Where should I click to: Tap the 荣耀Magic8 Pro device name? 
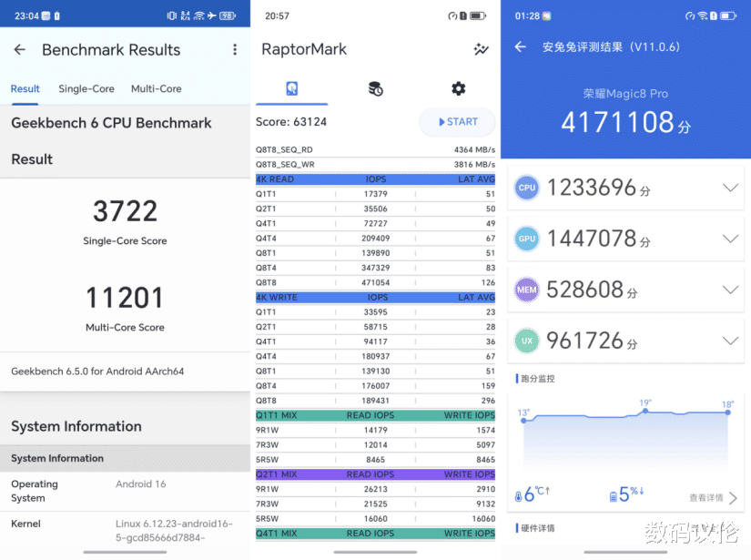point(625,94)
